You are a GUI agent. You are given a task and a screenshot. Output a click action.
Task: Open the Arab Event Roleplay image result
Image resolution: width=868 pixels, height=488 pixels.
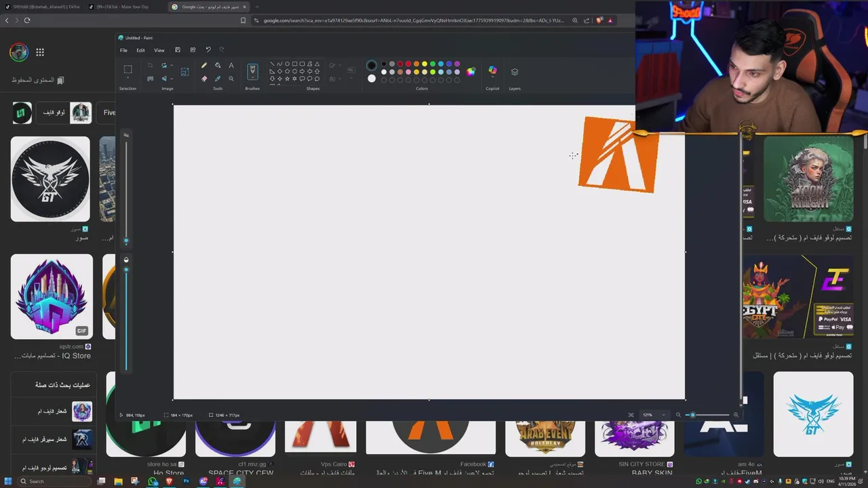pyautogui.click(x=545, y=437)
